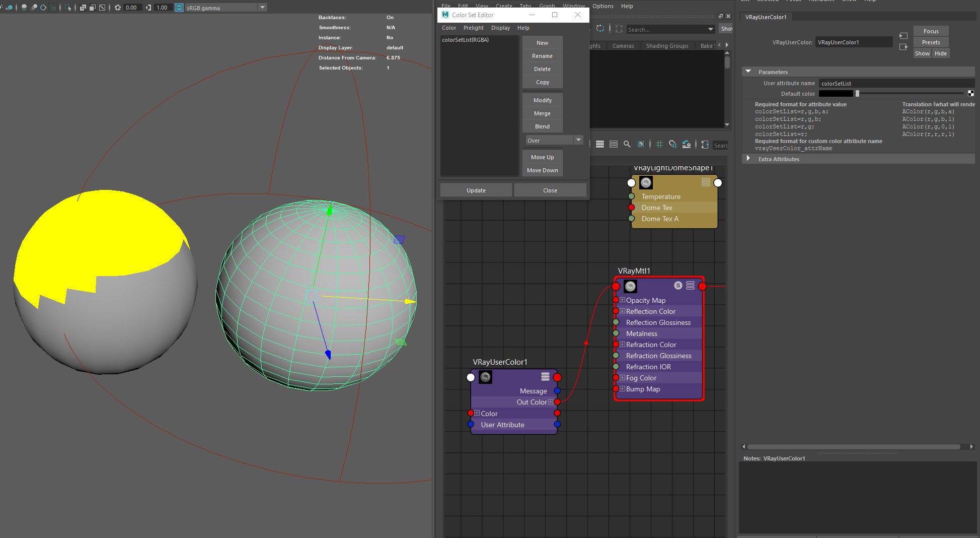Click the outlined connected mode icon in node editor toolbar
The height and width of the screenshot is (538, 980).
coord(614,144)
